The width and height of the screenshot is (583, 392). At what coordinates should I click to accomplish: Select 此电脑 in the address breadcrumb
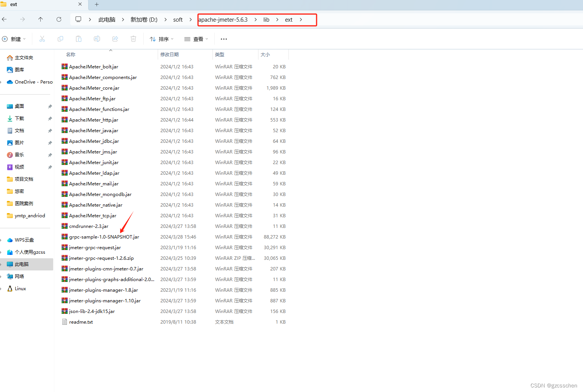(107, 20)
